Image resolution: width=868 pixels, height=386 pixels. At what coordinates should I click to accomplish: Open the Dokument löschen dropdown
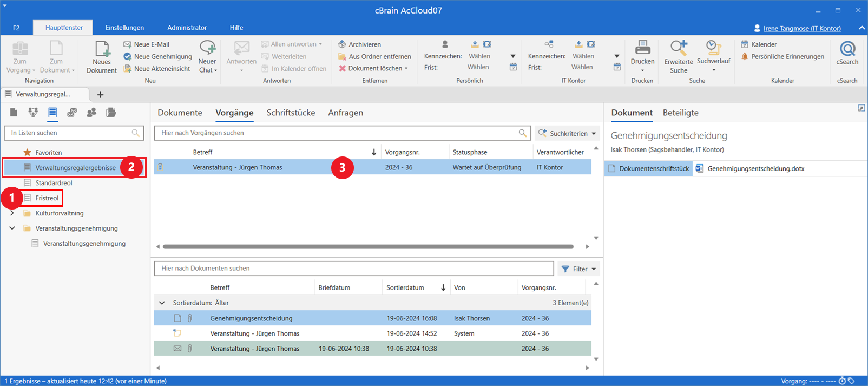click(406, 69)
